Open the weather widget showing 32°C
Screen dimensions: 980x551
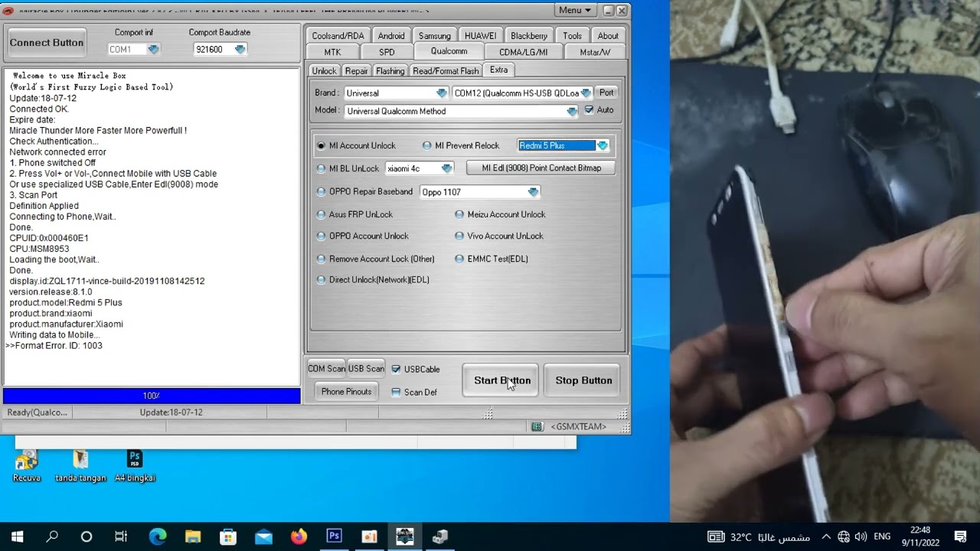(759, 536)
